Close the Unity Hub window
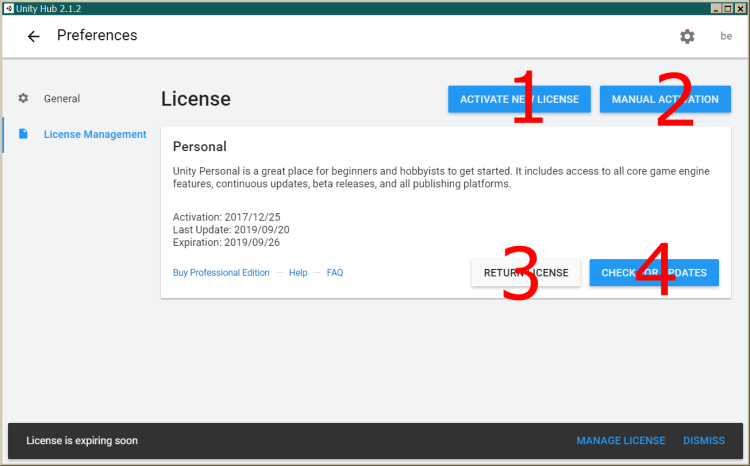The height and width of the screenshot is (466, 750). coord(740,9)
